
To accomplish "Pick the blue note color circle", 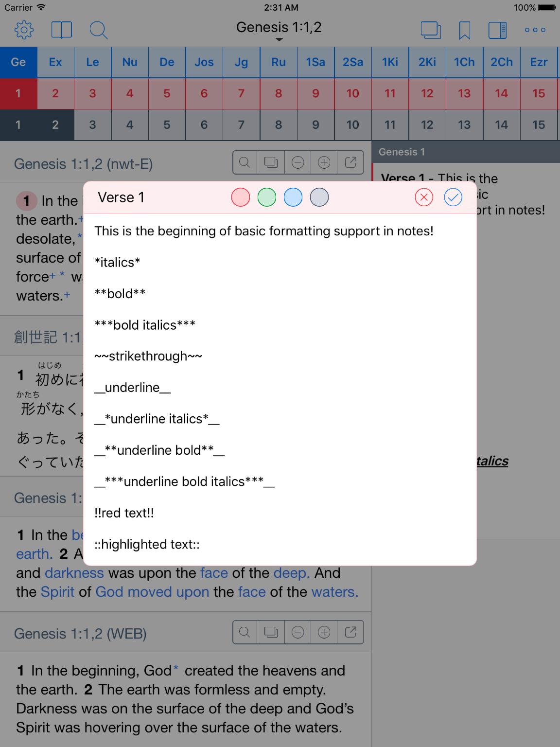I will point(293,197).
